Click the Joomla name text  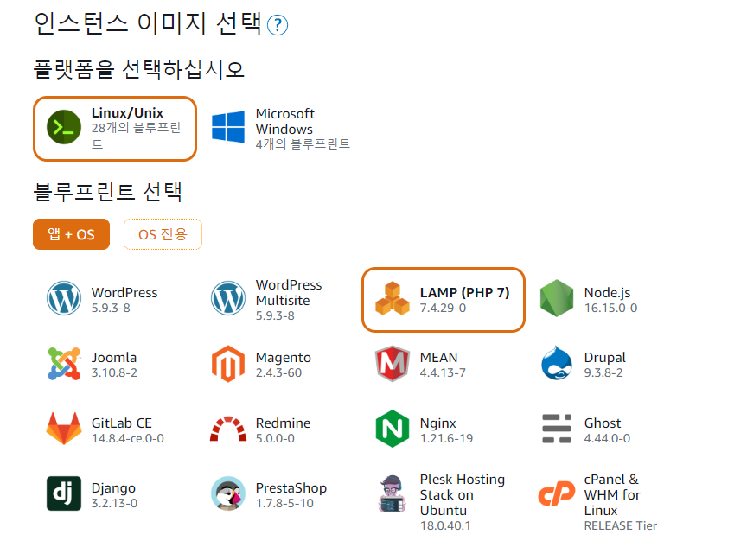coord(114,358)
